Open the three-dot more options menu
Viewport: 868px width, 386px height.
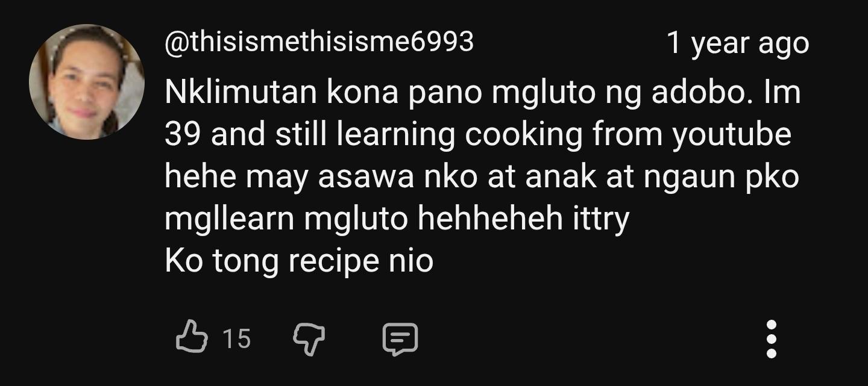771,339
